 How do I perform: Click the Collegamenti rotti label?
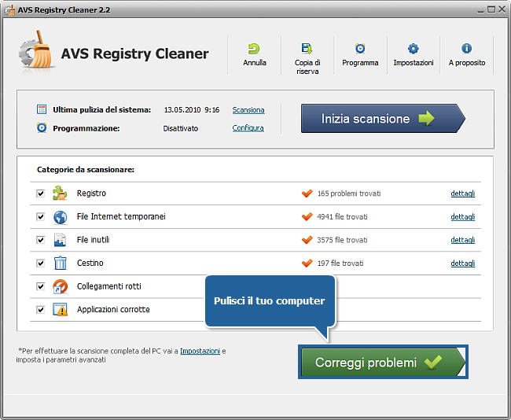[108, 286]
